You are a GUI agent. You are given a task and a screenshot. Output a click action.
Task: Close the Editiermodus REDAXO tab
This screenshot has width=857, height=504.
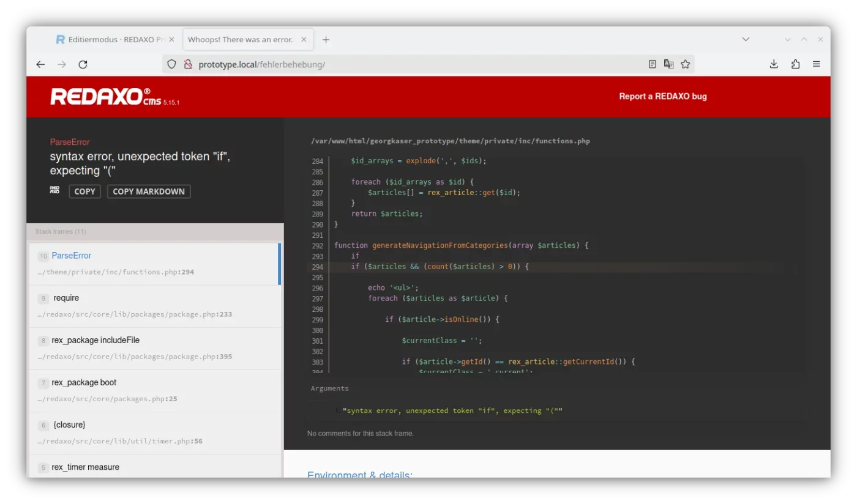(x=172, y=40)
